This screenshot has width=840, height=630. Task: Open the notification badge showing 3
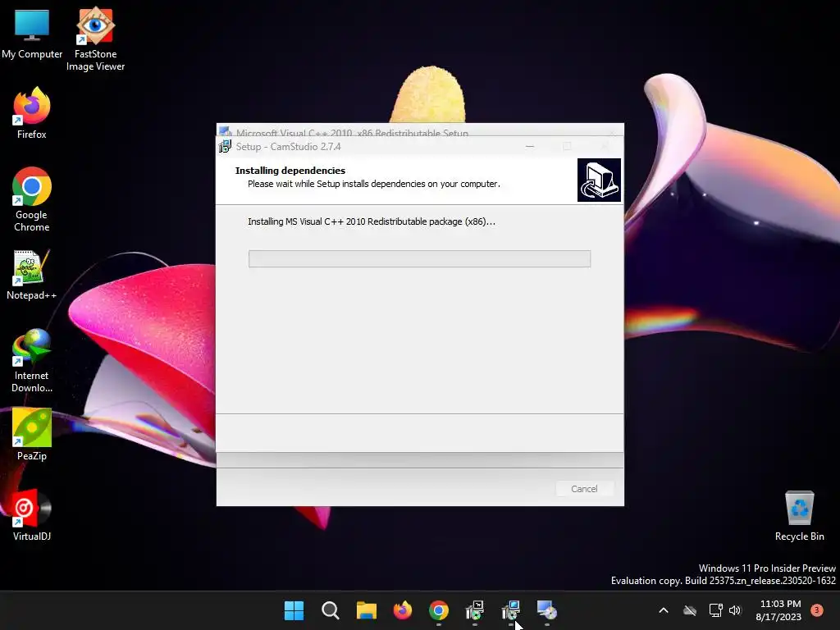click(817, 610)
